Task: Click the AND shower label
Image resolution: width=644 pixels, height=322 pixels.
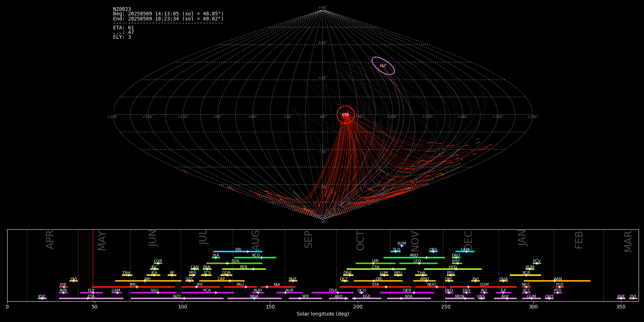Action: pyautogui.click(x=414, y=255)
